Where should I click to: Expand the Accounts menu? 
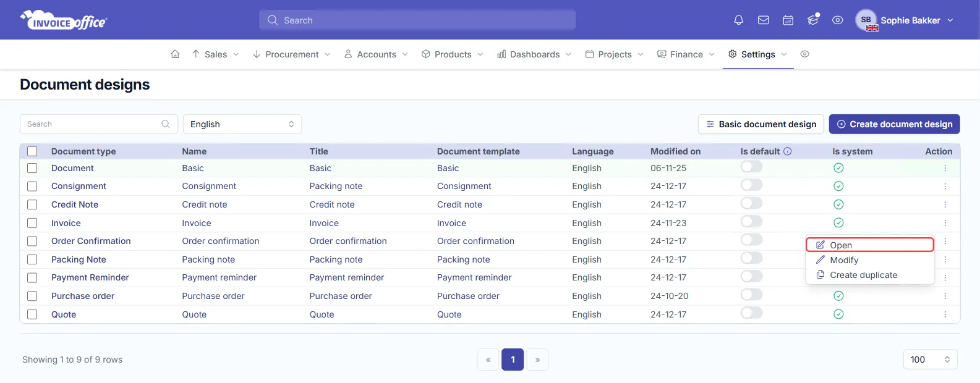[376, 54]
